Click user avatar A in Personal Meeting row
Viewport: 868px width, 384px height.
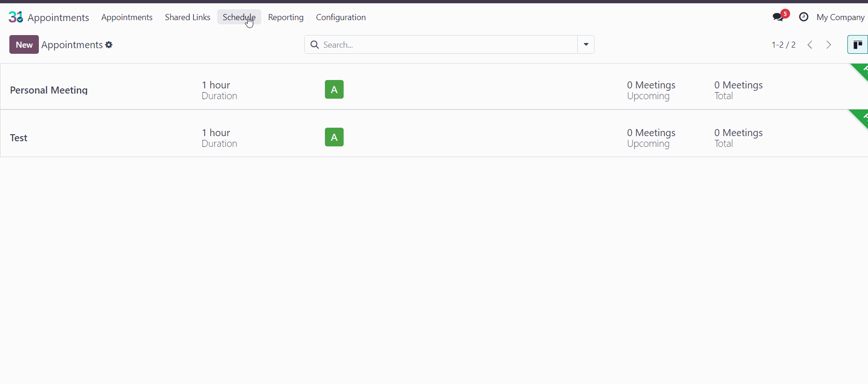point(334,89)
